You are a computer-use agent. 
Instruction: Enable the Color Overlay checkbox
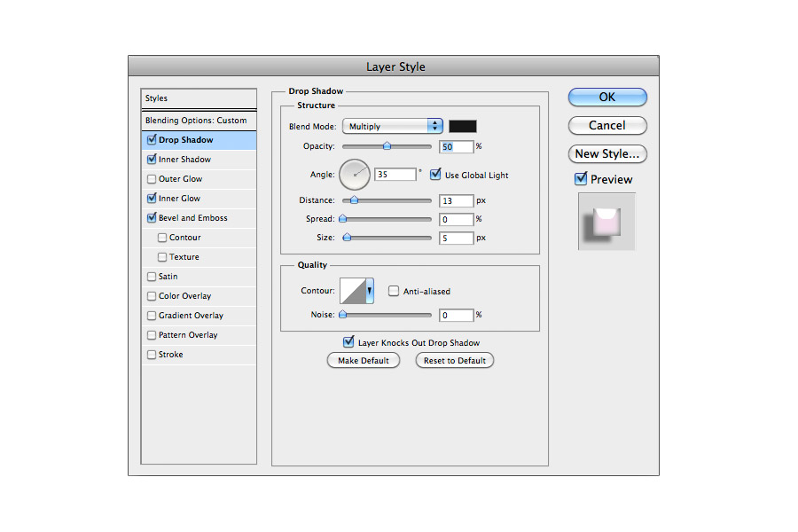click(152, 296)
